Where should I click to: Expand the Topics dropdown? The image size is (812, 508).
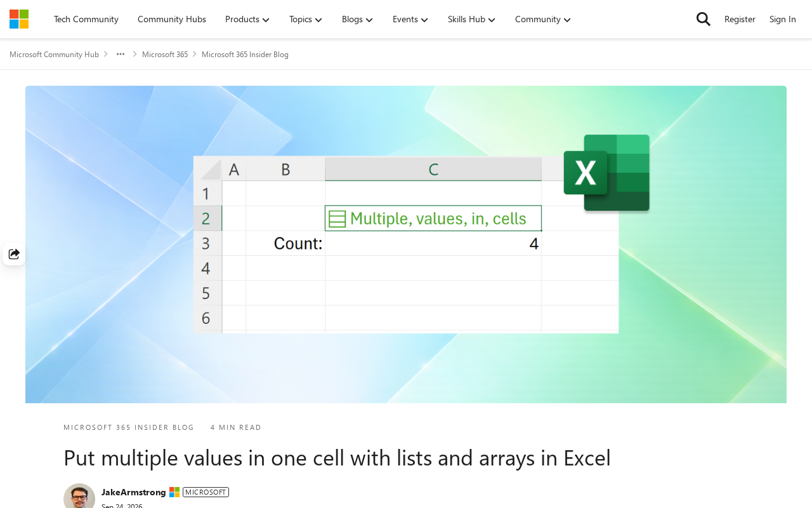(306, 19)
